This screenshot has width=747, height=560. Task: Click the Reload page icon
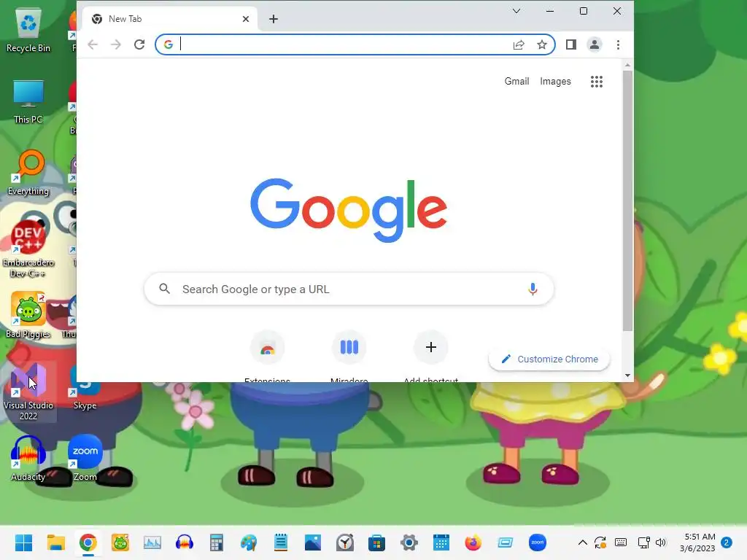139,44
